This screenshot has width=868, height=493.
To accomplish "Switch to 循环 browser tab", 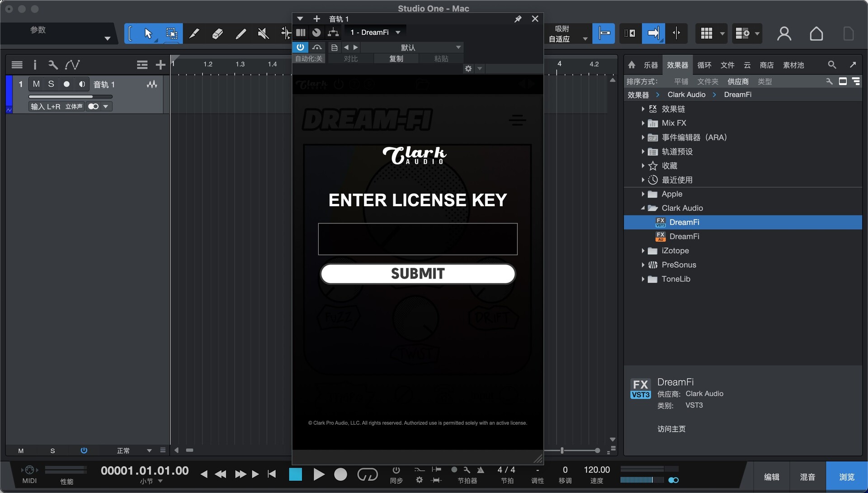I will tap(704, 65).
